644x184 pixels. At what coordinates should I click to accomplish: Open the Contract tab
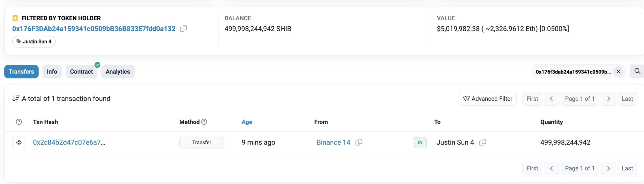(x=81, y=72)
